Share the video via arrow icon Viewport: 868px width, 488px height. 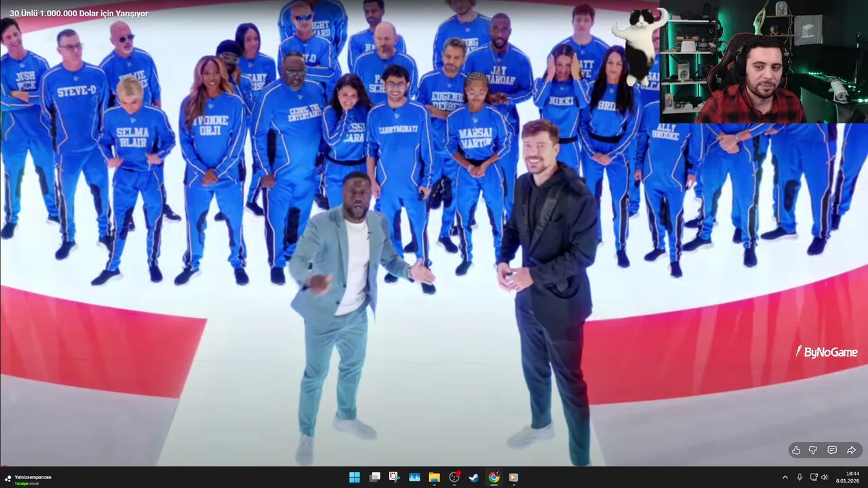pyautogui.click(x=851, y=450)
